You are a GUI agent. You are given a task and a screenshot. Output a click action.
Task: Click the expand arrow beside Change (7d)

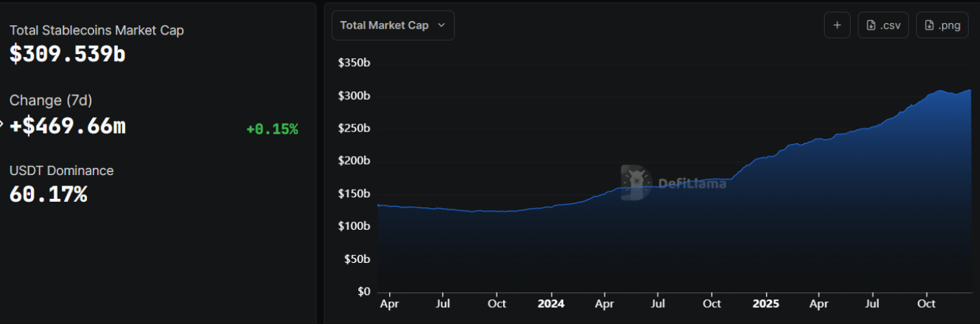click(2, 125)
